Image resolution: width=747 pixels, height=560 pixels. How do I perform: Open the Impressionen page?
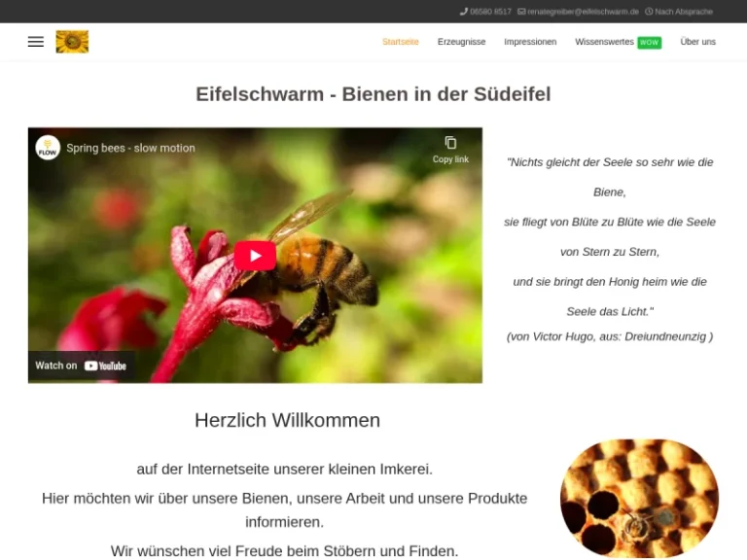(x=530, y=42)
